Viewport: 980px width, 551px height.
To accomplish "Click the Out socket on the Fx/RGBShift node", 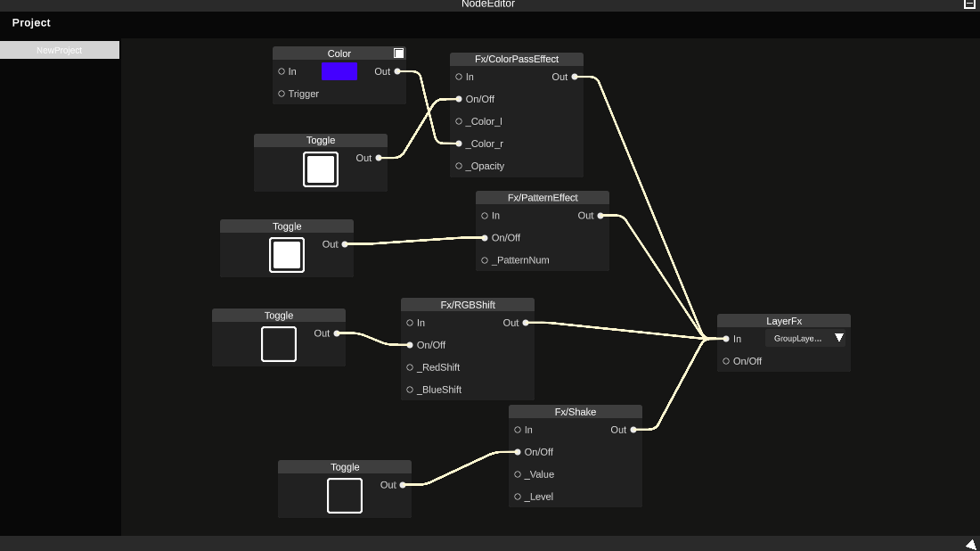I will (x=524, y=323).
